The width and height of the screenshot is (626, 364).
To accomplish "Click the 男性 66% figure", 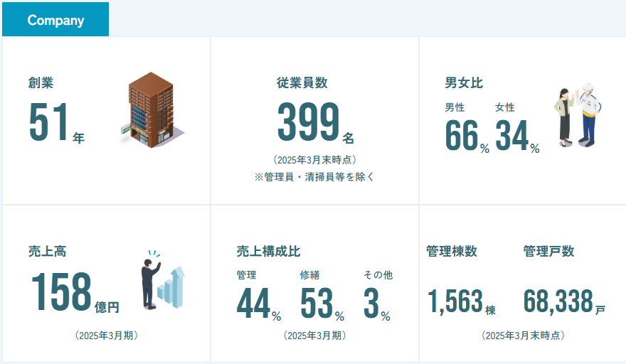I will pos(467,136).
